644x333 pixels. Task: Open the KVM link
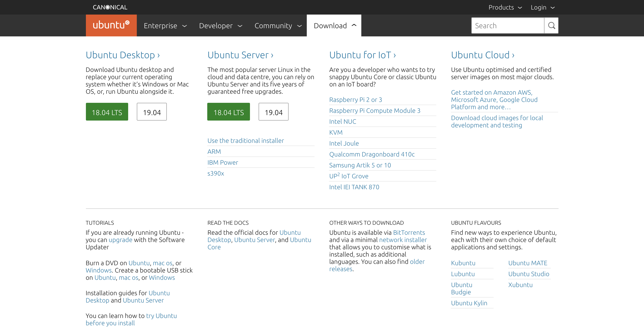[x=336, y=133]
